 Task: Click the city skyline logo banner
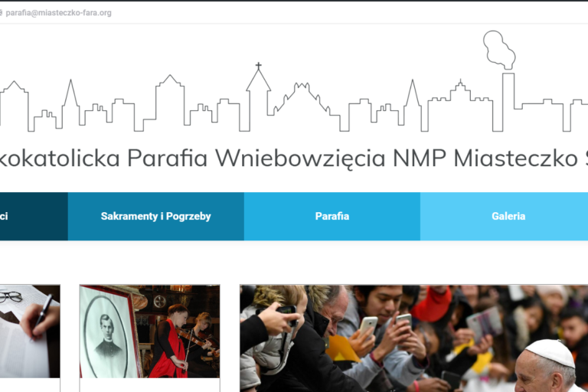(x=294, y=81)
